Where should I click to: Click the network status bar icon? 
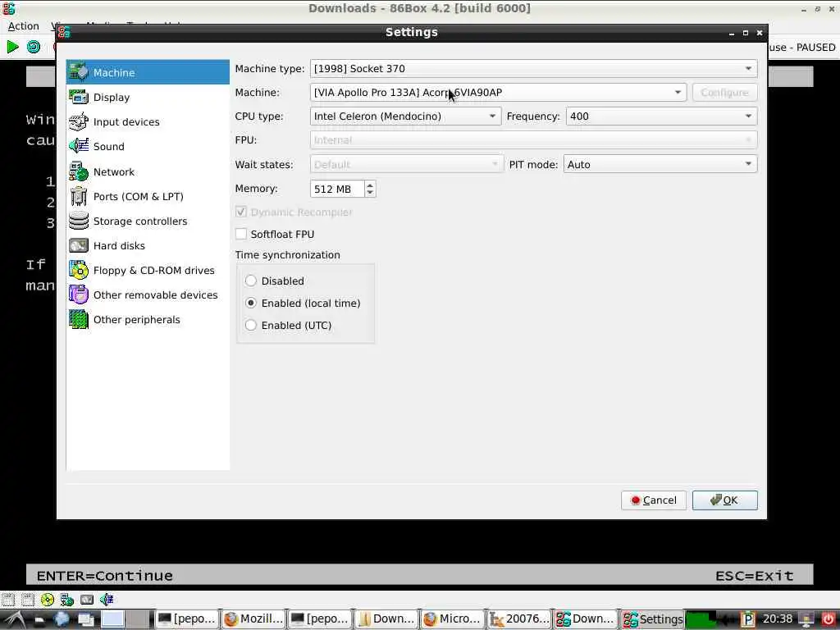(x=67, y=600)
